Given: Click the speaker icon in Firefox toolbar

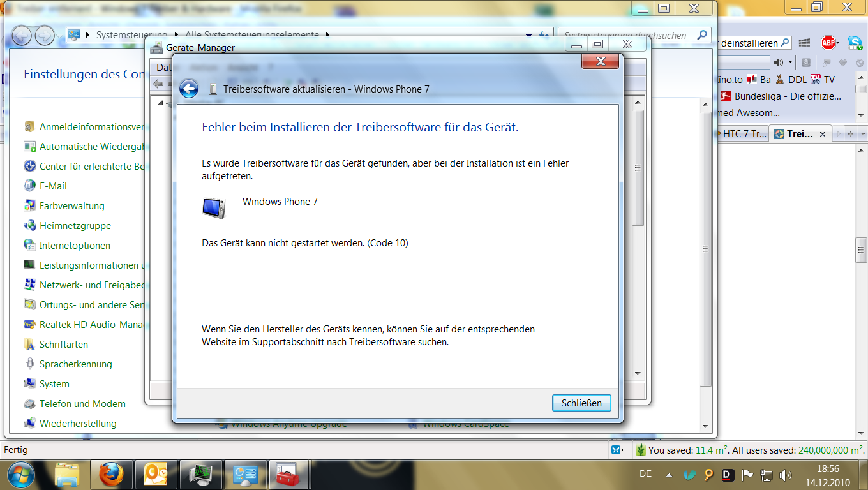Looking at the screenshot, I should [779, 63].
